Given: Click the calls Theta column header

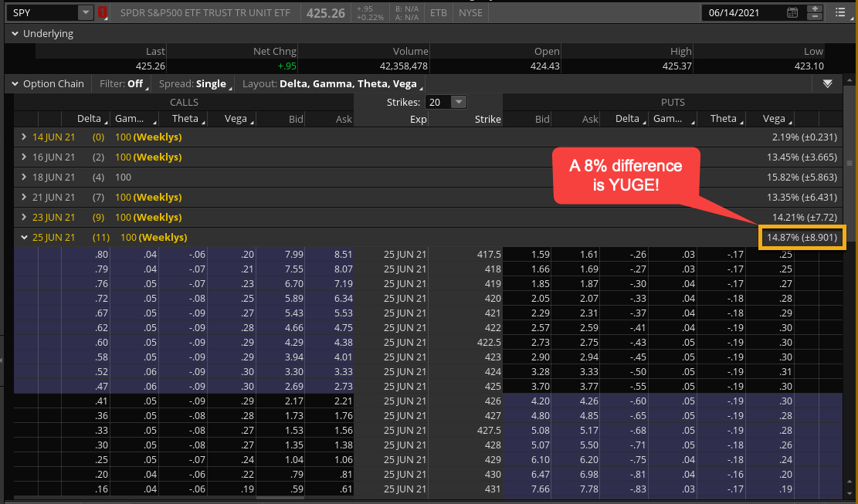Looking at the screenshot, I should (185, 119).
